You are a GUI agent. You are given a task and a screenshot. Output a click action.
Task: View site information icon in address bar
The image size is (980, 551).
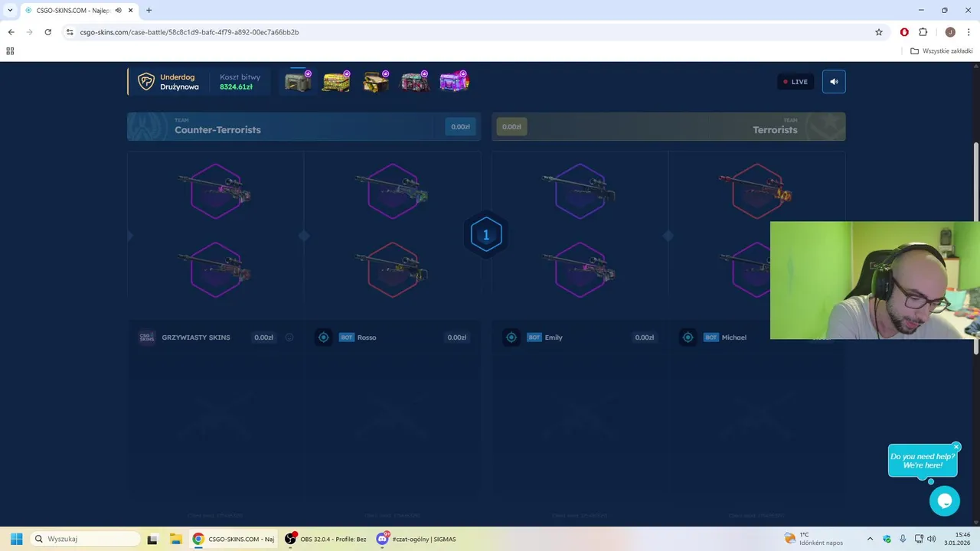pyautogui.click(x=70, y=32)
